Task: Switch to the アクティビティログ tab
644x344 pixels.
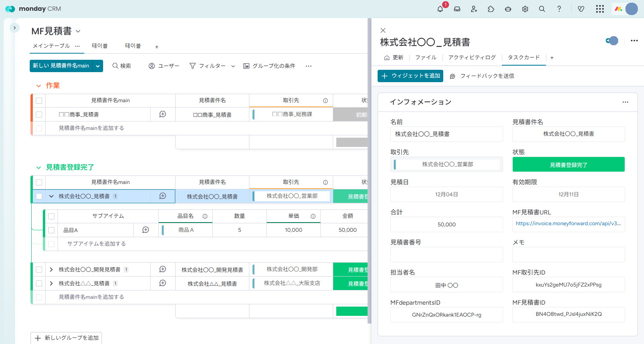Action: (x=472, y=57)
